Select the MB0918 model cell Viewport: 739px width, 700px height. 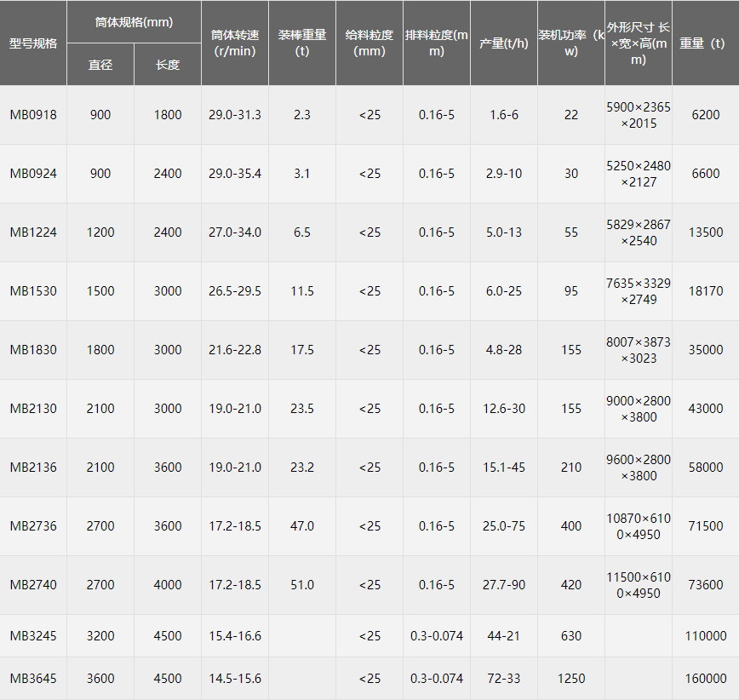click(33, 115)
